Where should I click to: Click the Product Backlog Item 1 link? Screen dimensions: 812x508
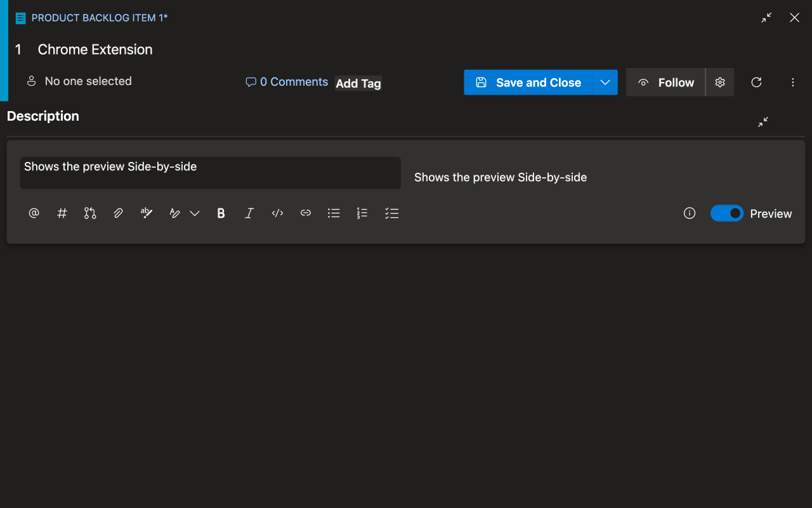(100, 18)
